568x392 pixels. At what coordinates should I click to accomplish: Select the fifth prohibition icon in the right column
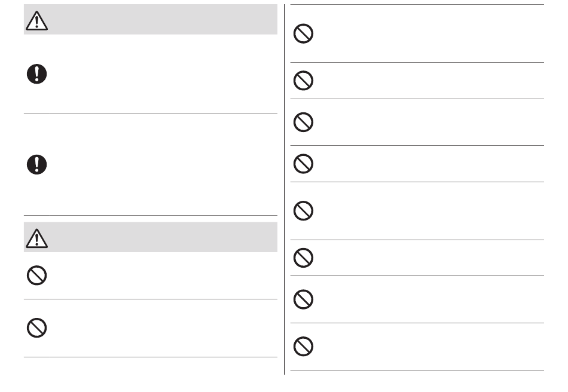click(303, 211)
